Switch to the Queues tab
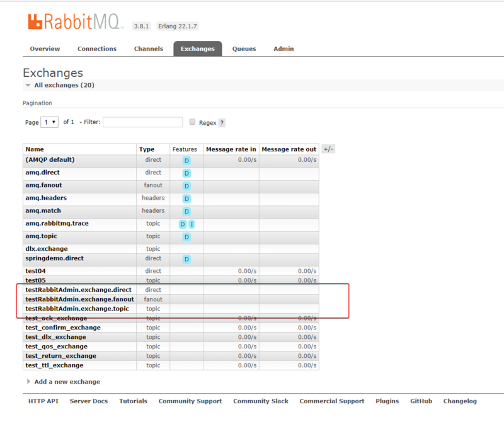504x424 pixels. tap(243, 48)
